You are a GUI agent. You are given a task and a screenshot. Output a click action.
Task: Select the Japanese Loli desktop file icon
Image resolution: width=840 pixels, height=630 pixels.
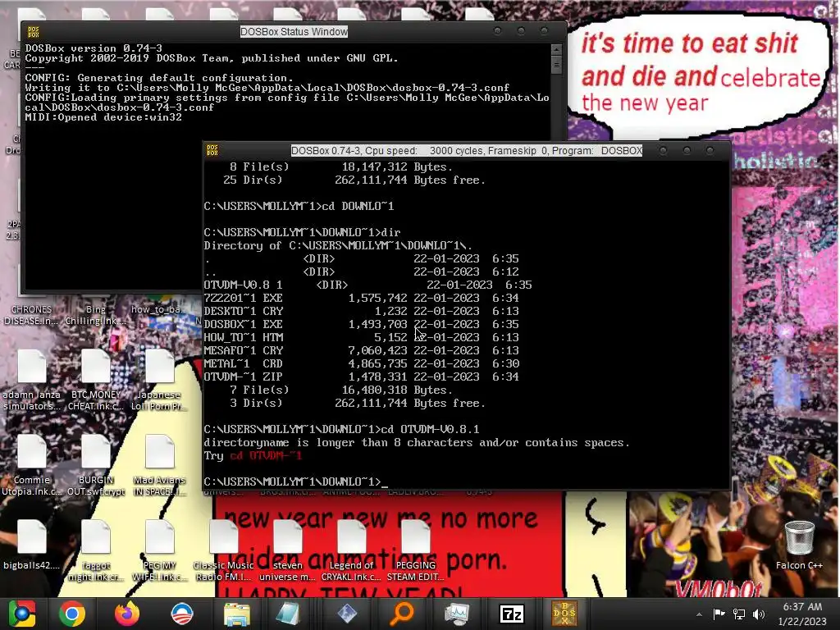click(160, 381)
